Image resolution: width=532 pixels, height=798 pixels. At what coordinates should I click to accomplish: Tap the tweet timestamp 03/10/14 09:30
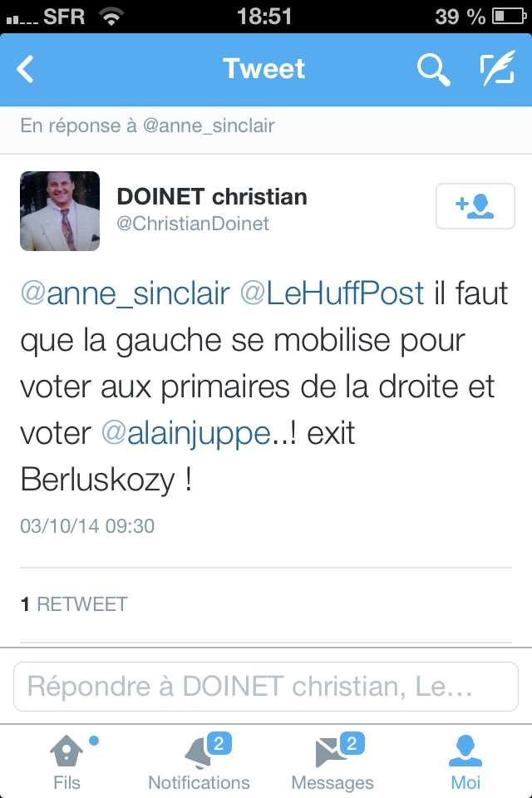[x=88, y=526]
